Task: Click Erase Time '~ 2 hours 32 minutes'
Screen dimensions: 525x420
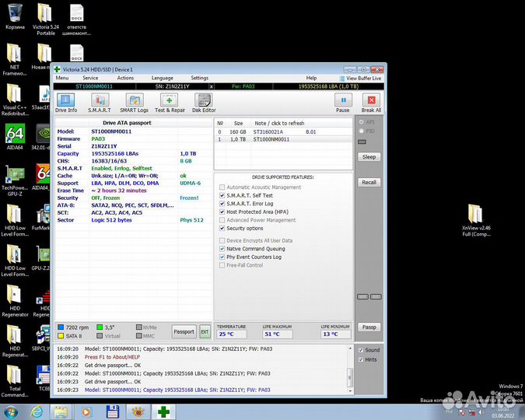Action: coord(119,191)
